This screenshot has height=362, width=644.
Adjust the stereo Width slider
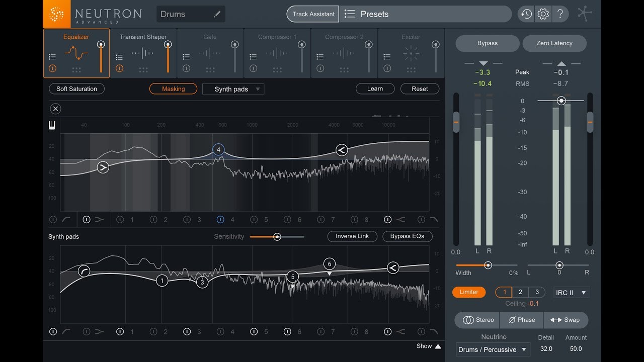pos(488,265)
